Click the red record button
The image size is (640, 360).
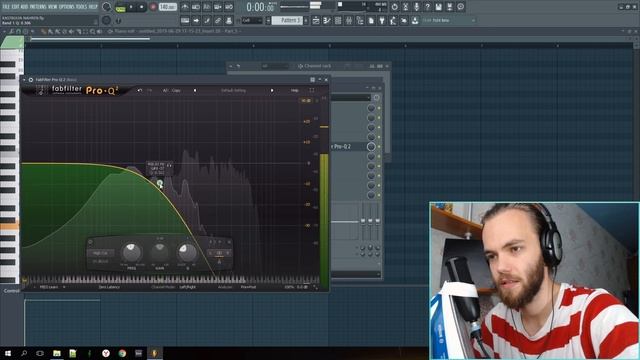point(153,7)
